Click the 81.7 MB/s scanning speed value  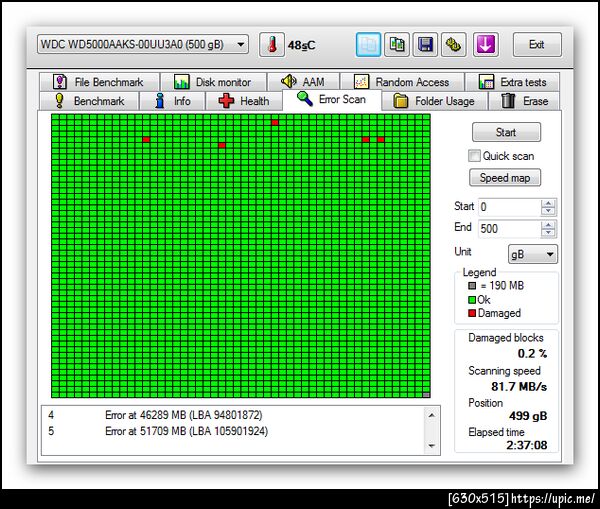coord(519,387)
